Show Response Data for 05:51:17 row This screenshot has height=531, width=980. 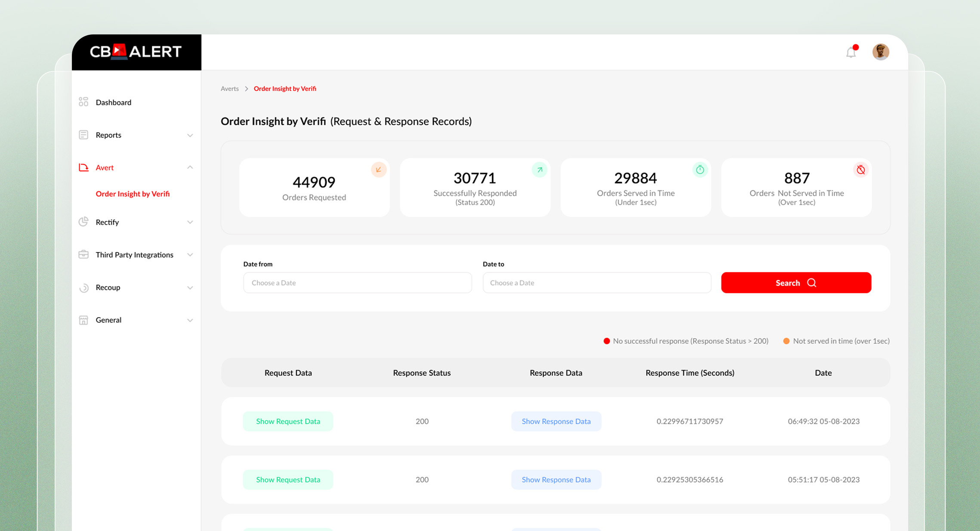556,479
